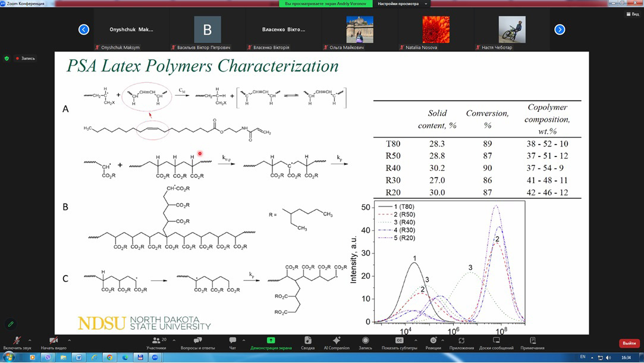Open the Сводка summary tool
644x363 pixels.
pyautogui.click(x=307, y=342)
